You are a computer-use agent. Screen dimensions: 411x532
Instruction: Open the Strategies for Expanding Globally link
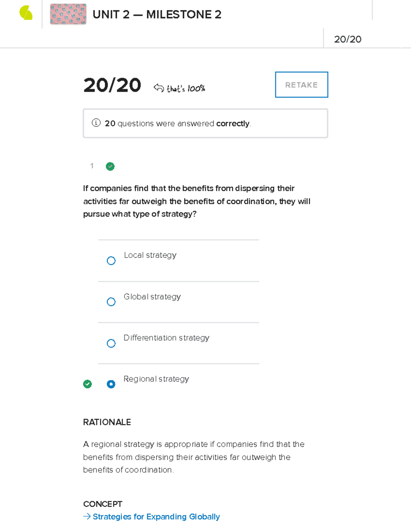pyautogui.click(x=156, y=517)
